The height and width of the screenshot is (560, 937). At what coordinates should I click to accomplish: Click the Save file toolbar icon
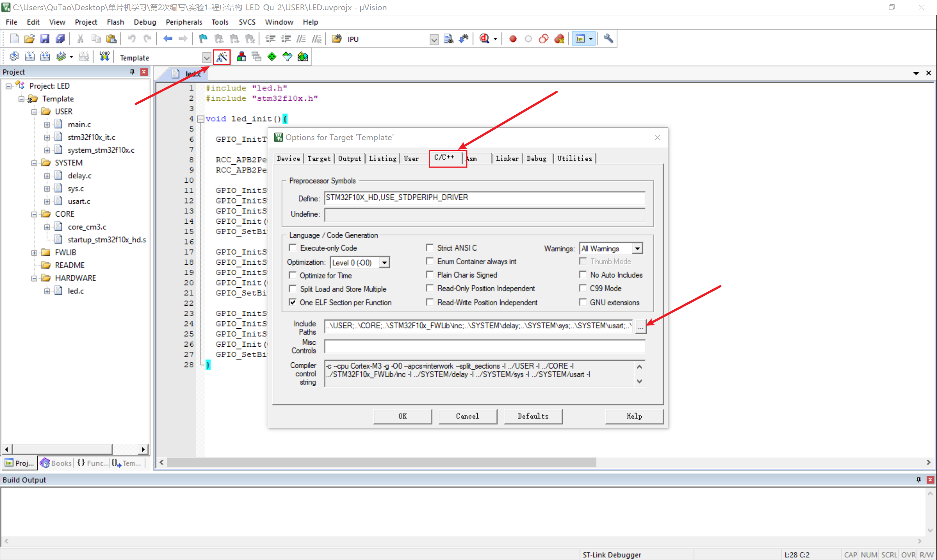pyautogui.click(x=45, y=39)
